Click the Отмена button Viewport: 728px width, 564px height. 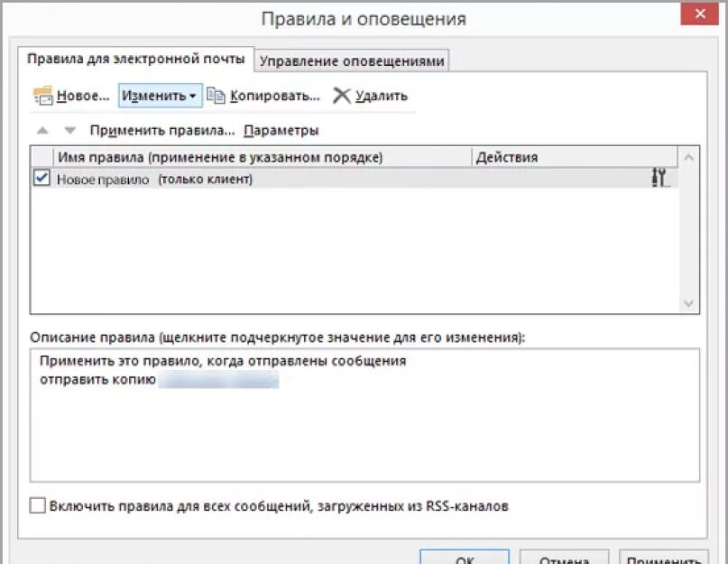pyautogui.click(x=564, y=557)
